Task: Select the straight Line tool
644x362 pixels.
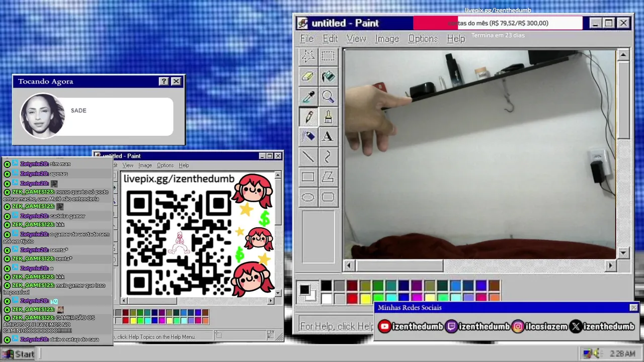Action: [x=308, y=157]
